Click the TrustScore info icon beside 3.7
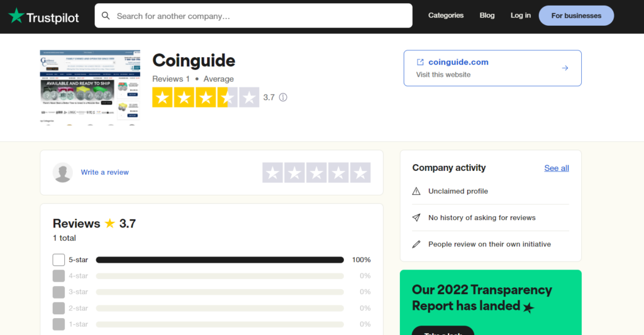 283,97
